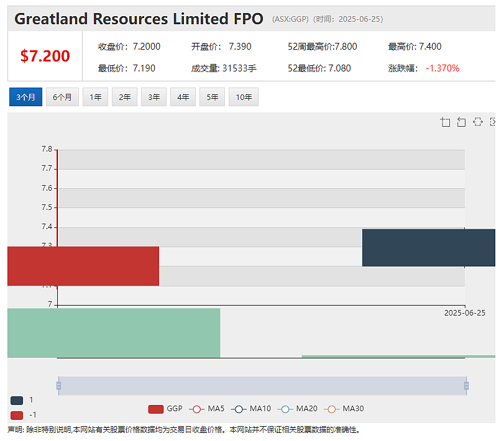
Task: Click the data zoom slider track
Action: coord(262,386)
